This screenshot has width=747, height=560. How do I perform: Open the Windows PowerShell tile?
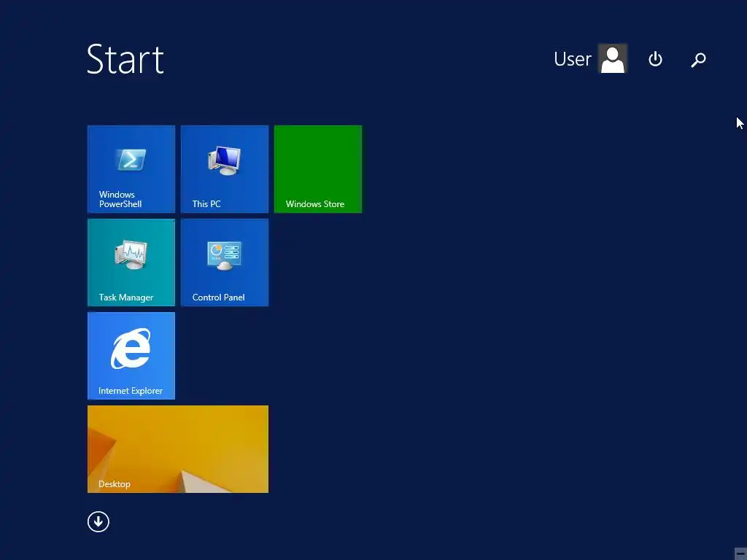coord(131,169)
